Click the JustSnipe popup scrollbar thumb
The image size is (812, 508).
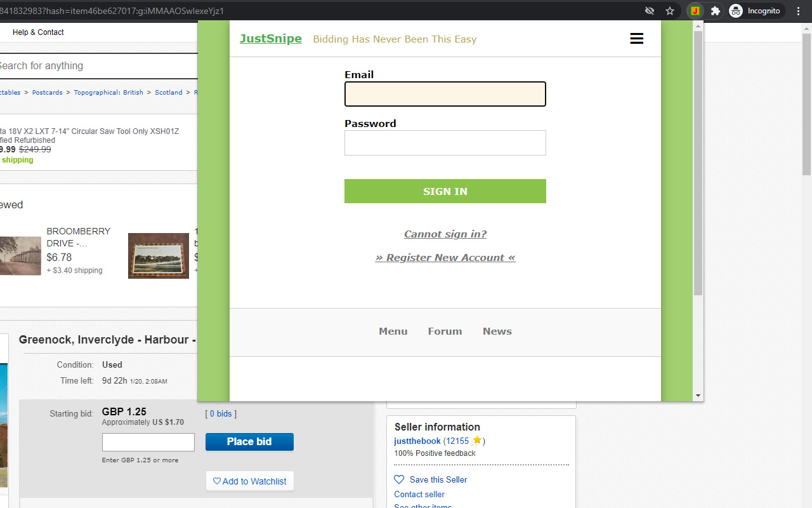698,163
